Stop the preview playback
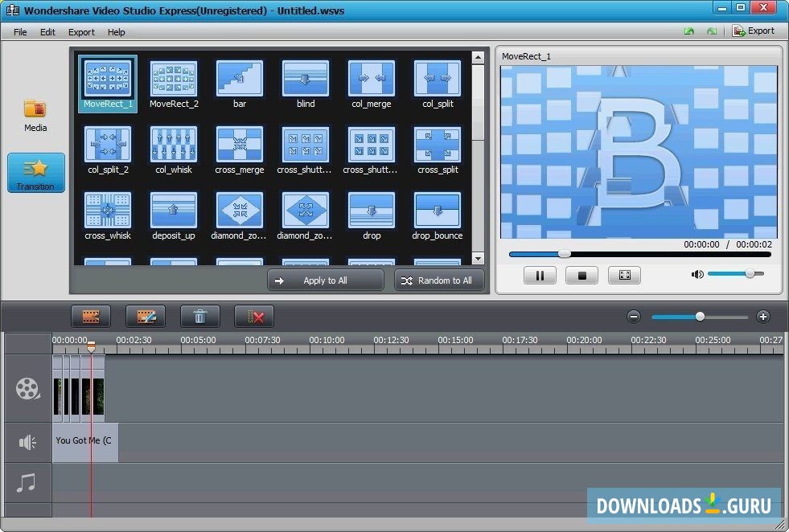The image size is (789, 532). [x=581, y=276]
